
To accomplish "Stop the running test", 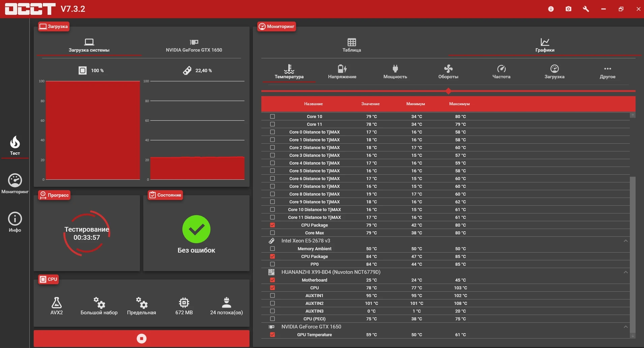I will point(142,338).
